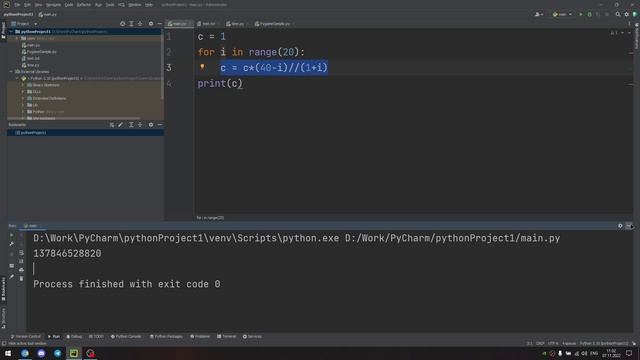The width and height of the screenshot is (640, 360).
Task: Open the Project view selector dropdown
Action: pos(24,24)
